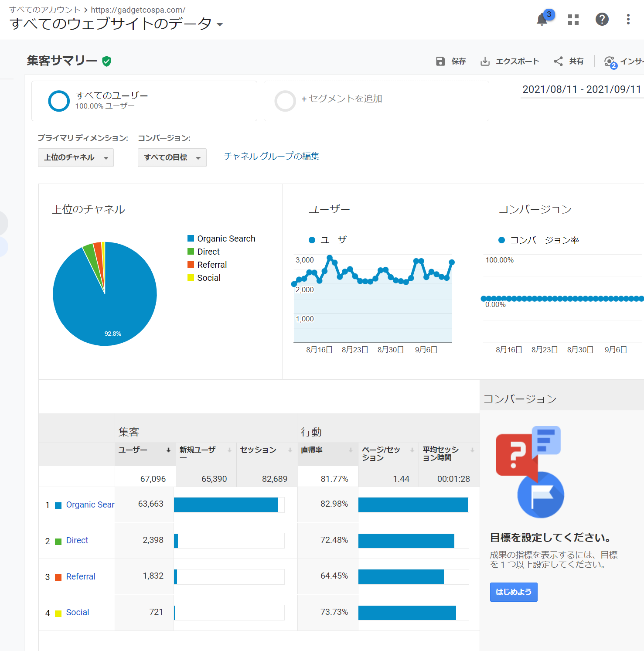Screen dimensions: 644x651
Task: Click the empty add-segment circle
Action: click(x=285, y=101)
